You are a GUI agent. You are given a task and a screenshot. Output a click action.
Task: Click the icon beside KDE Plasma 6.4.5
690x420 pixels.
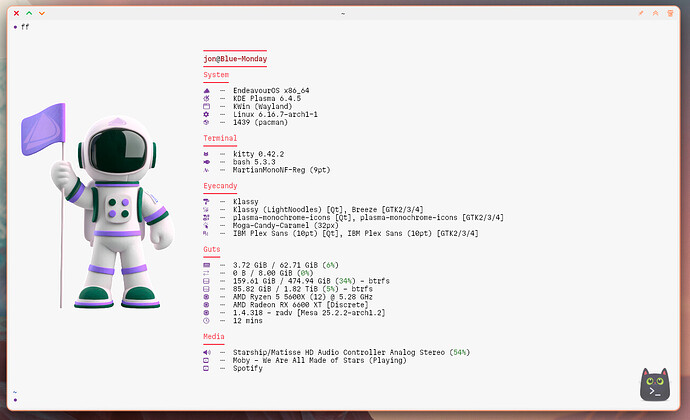click(206, 99)
